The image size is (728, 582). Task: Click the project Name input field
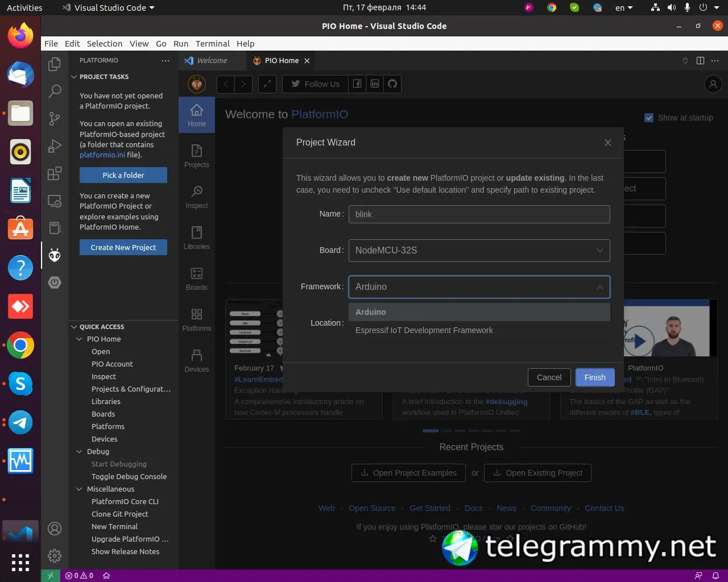pos(479,214)
